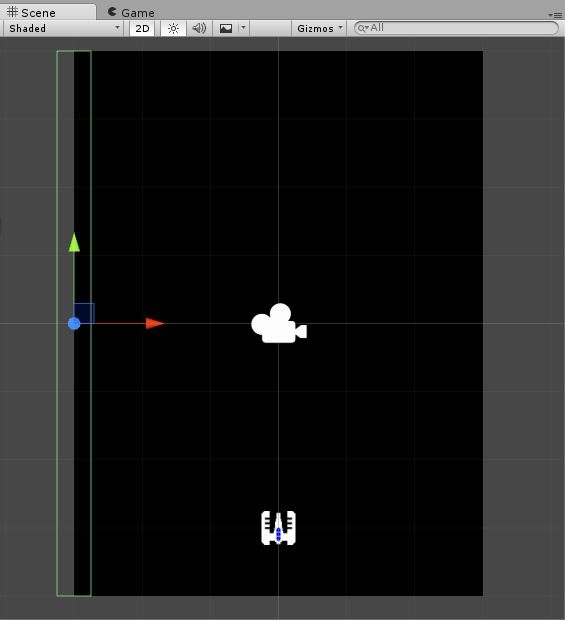Toggle scene audio speaker icon

199,28
